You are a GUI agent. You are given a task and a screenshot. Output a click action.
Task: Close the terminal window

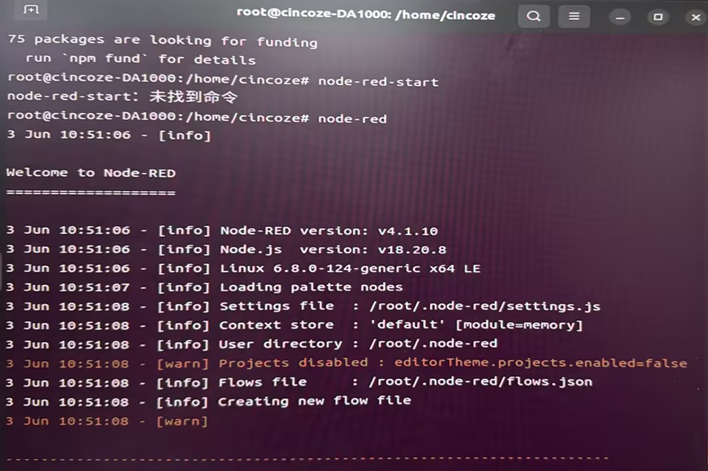696,18
